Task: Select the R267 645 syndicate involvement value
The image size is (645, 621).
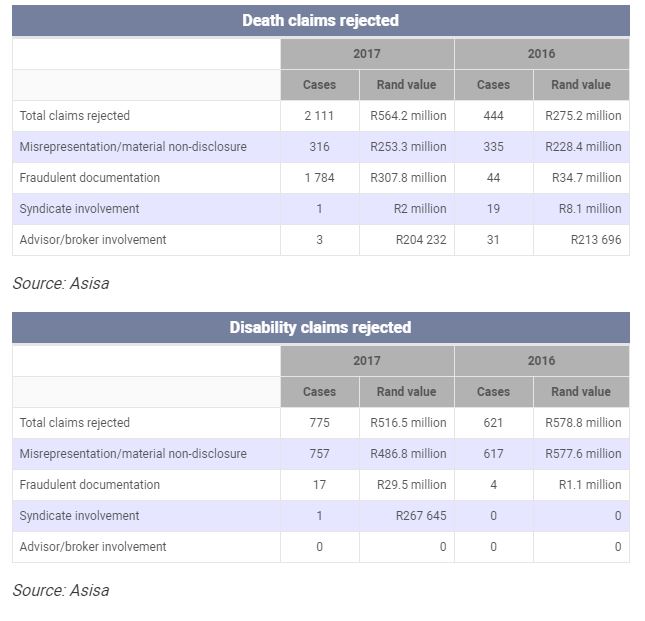Action: (x=420, y=516)
